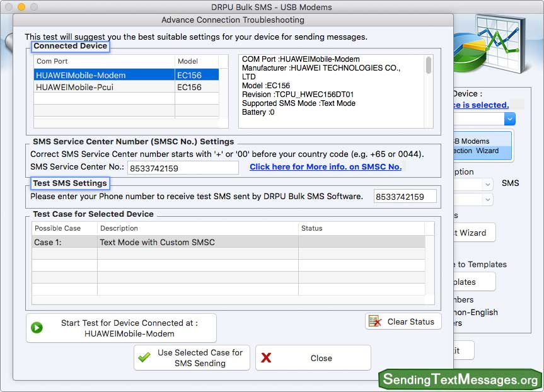Screen dimensions: 544x392
Task: Select the HUAWEIMobile-Pcui row
Action: pos(126,87)
